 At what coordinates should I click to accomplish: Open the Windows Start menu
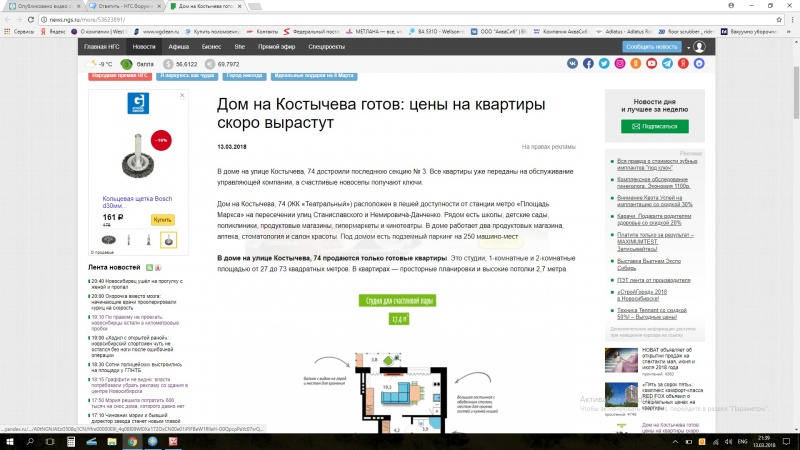[x=10, y=441]
